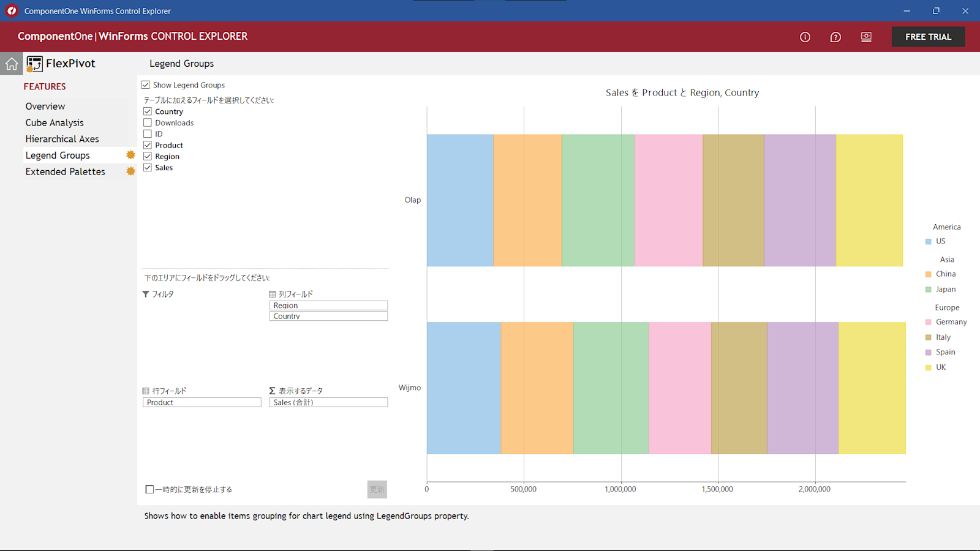Uncheck the Region field checkbox
The width and height of the screenshot is (980, 551).
click(x=148, y=156)
